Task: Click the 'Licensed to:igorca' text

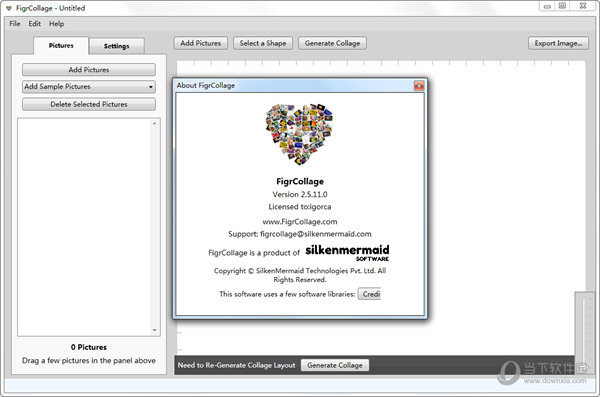Action: [x=300, y=207]
